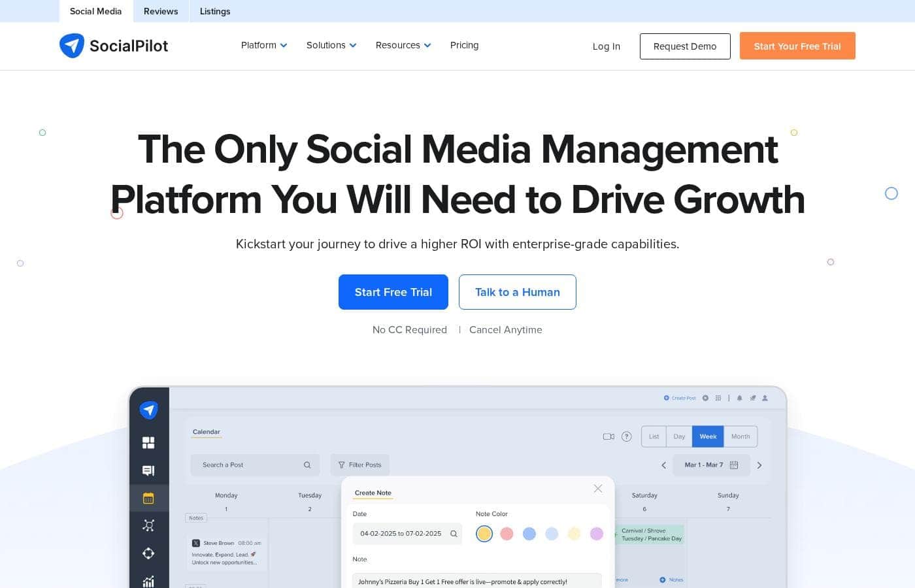Open the dashboard grid icon in mockup sidebar
The height and width of the screenshot is (588, 915).
tap(148, 443)
